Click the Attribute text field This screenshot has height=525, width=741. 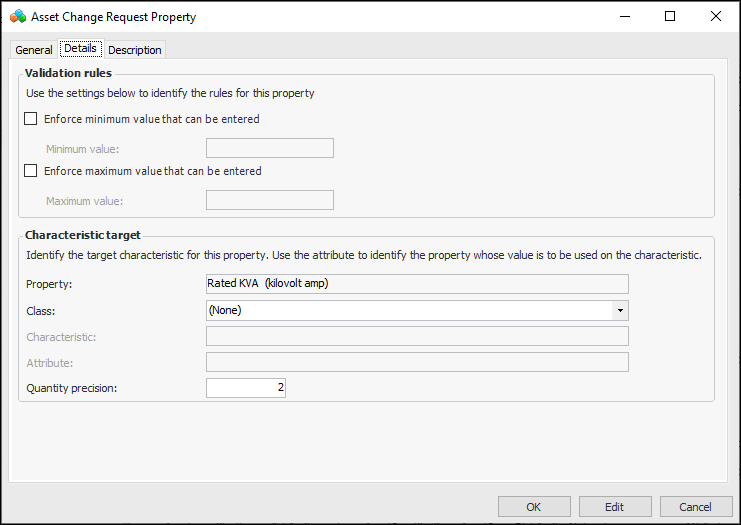coord(416,361)
